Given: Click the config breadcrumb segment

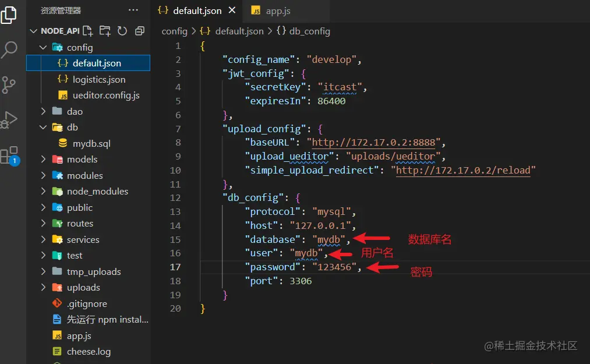Looking at the screenshot, I should click(x=174, y=31).
